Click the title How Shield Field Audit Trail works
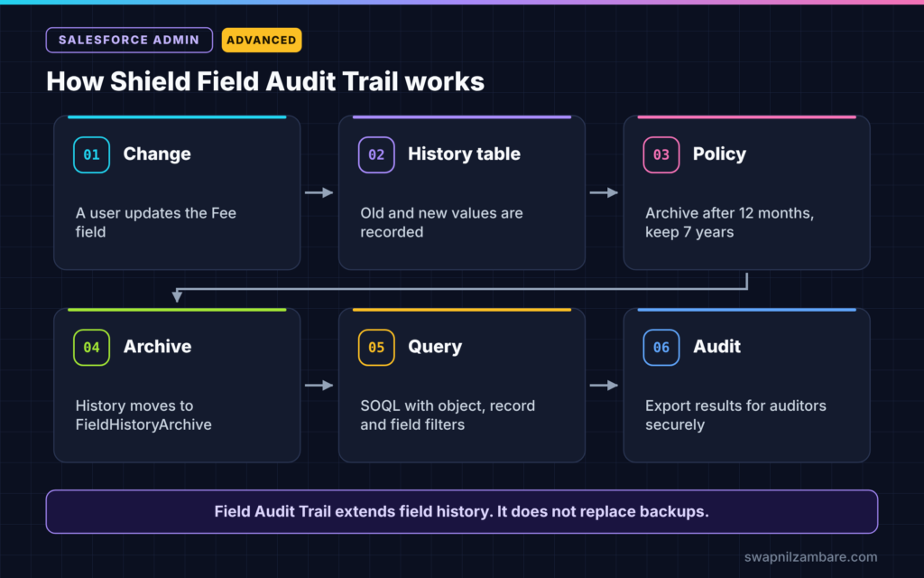This screenshot has height=578, width=924. (265, 81)
